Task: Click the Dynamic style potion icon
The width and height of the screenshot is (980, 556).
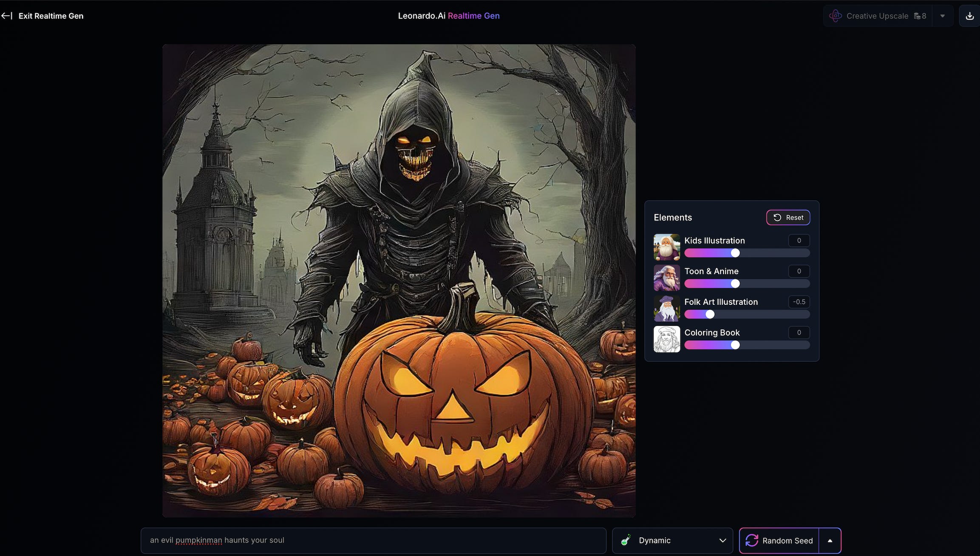Action: click(626, 540)
